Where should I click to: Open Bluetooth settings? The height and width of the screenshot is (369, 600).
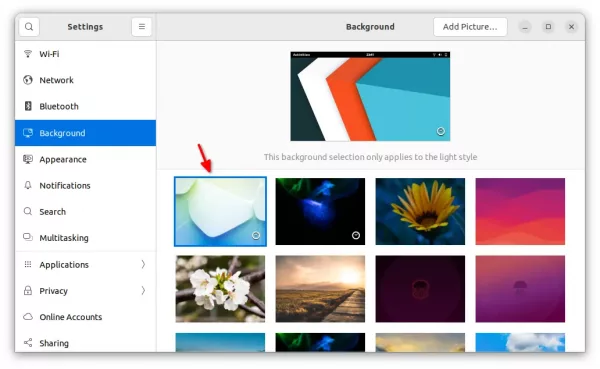(85, 106)
